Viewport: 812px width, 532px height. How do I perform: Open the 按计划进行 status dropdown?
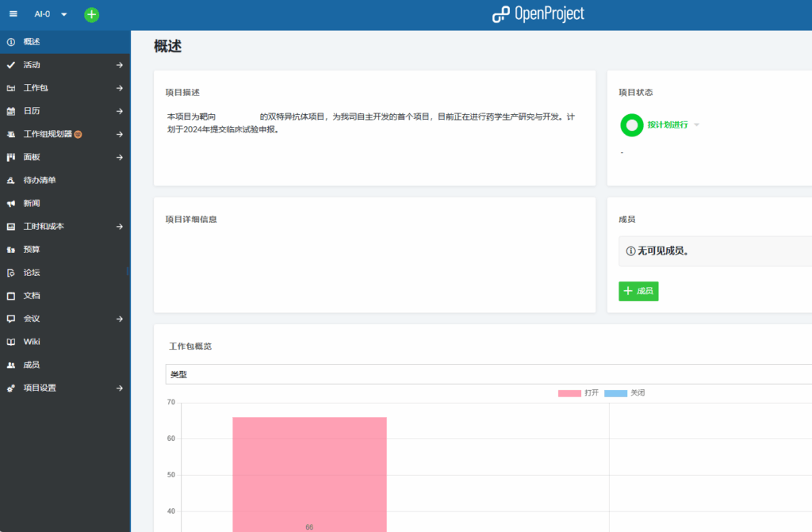point(673,124)
